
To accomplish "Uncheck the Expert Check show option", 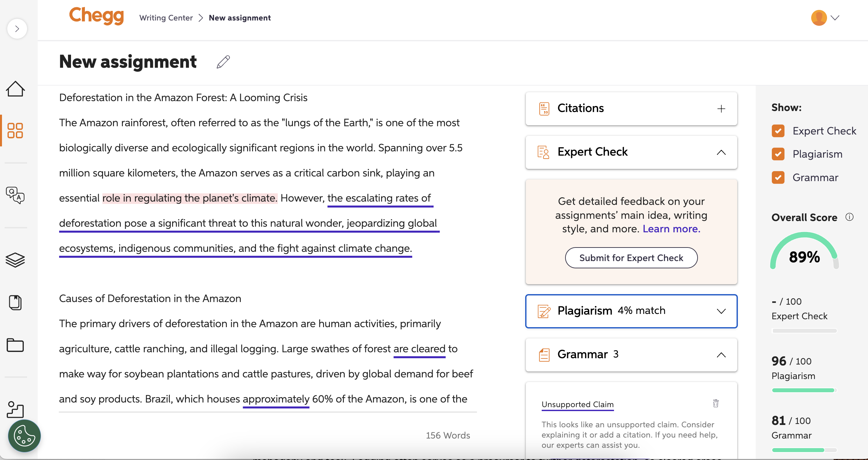I will coord(778,131).
